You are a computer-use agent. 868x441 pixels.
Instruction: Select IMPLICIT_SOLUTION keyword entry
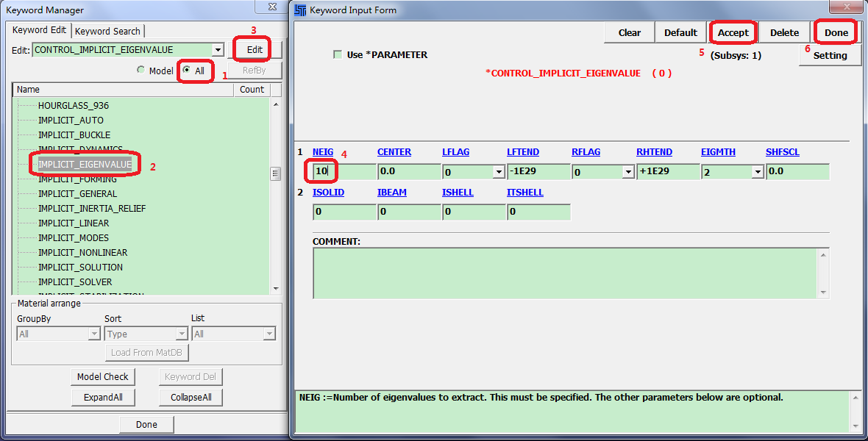(x=80, y=268)
